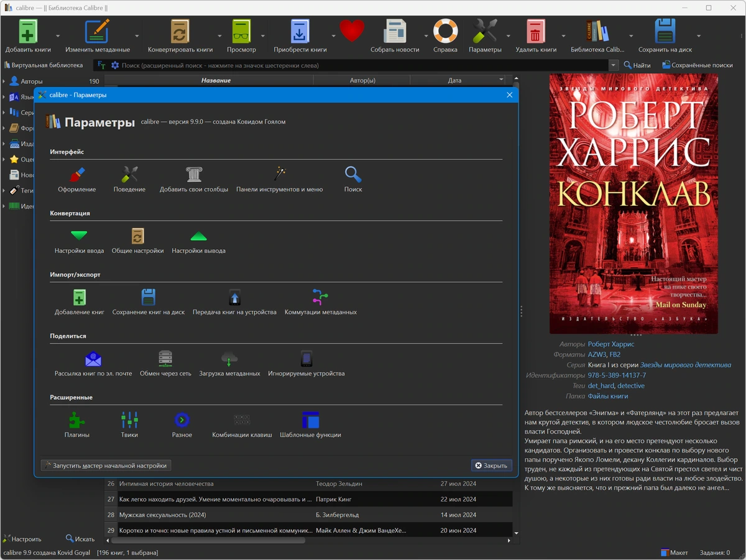Open Конвертировать книги dropdown arrow
The height and width of the screenshot is (560, 746).
(219, 36)
